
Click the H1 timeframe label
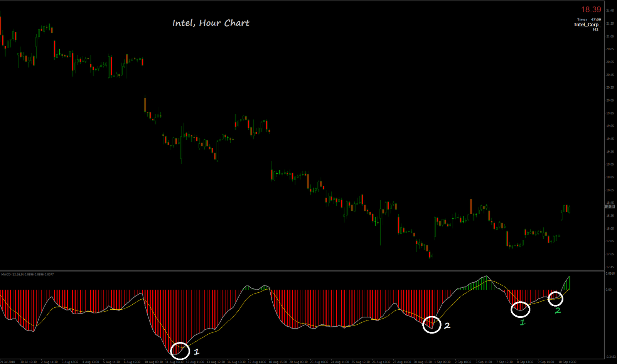point(596,29)
